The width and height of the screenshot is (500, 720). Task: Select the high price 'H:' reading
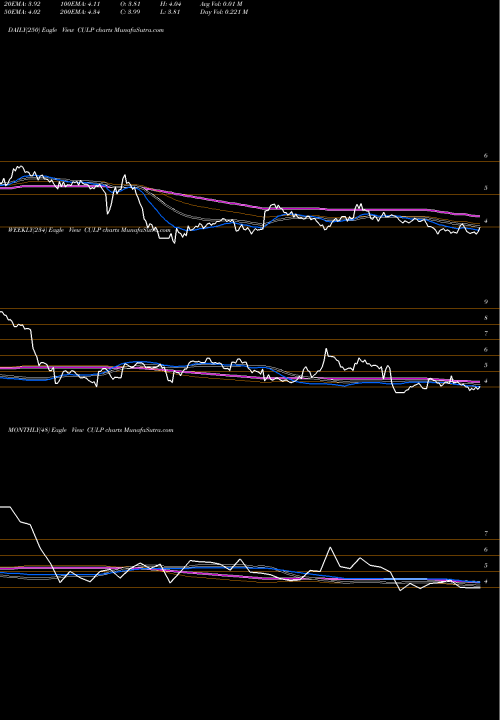(x=169, y=4)
